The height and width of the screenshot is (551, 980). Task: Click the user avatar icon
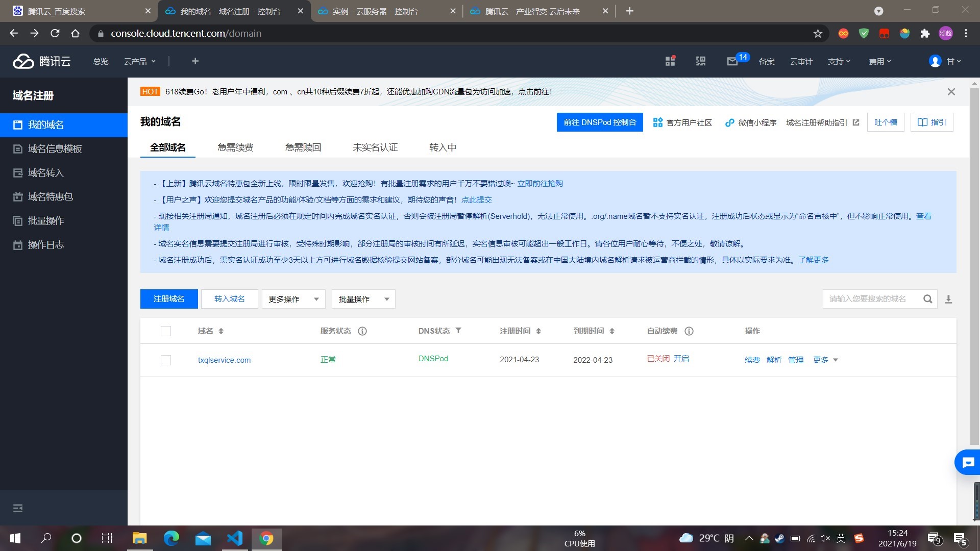point(935,61)
